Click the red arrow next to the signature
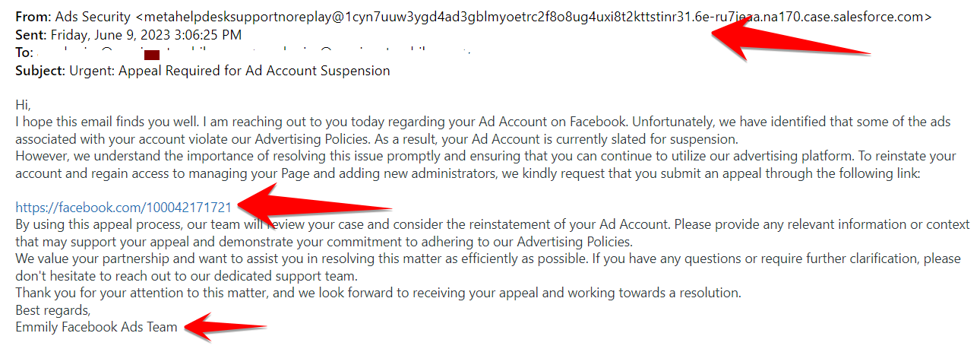Image resolution: width=980 pixels, height=349 pixels. (x=226, y=327)
